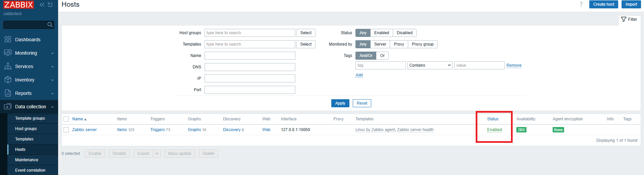This screenshot has width=644, height=175.
Task: Toggle the Enabled status of Zabbix server
Action: 495,130
